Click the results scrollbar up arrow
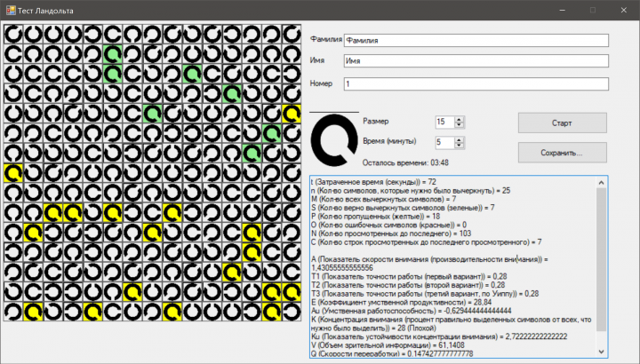Screen dimensions: 640x364 [601, 182]
